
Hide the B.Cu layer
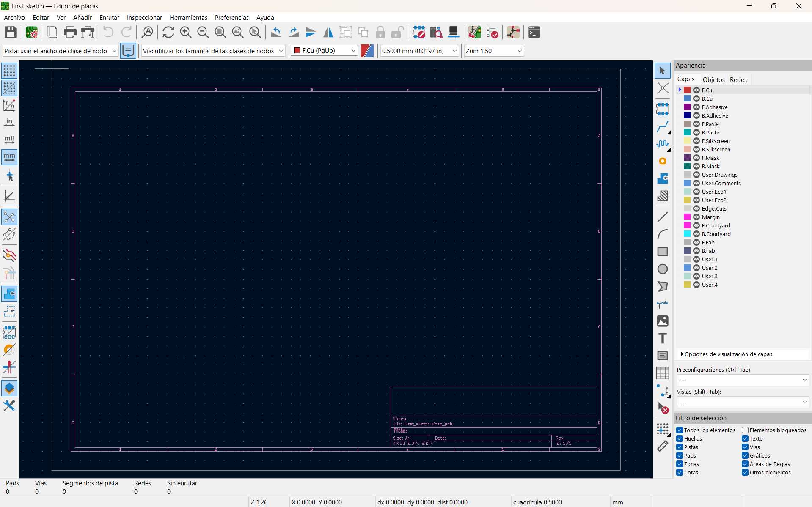(696, 99)
